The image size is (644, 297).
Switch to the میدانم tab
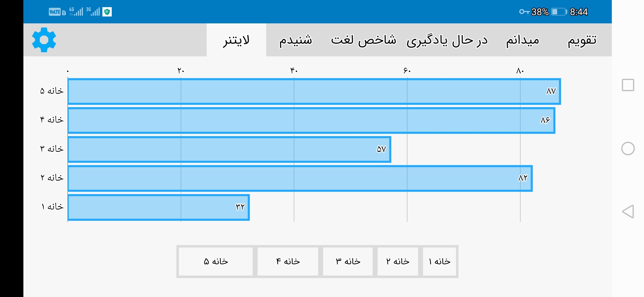(522, 40)
